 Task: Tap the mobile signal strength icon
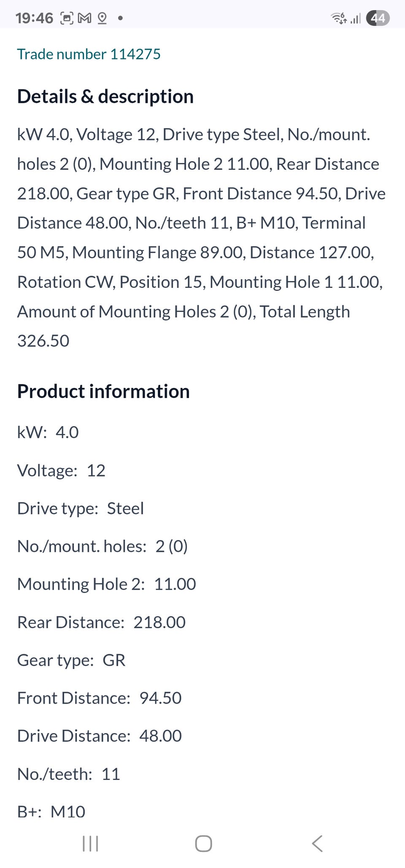coord(356,18)
